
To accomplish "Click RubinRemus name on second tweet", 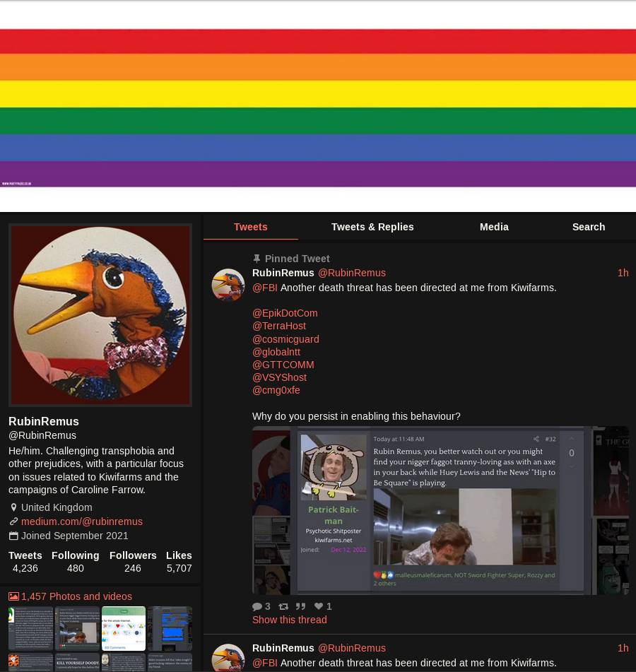I will point(283,648).
